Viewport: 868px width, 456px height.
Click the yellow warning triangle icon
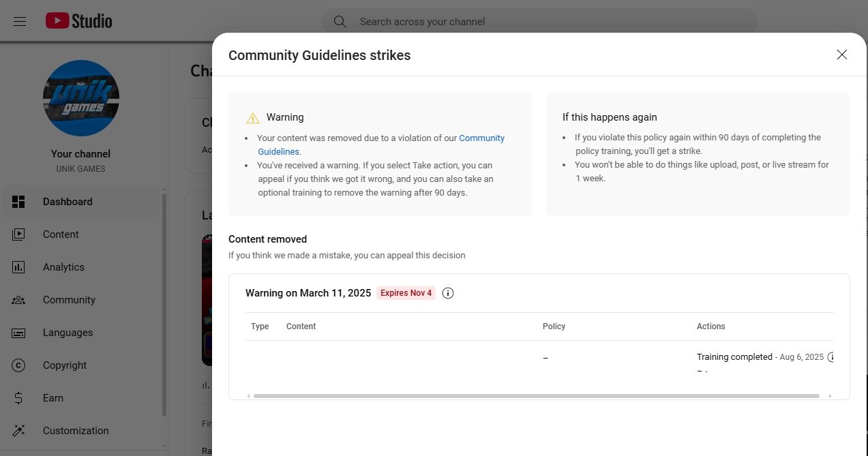[x=253, y=118]
